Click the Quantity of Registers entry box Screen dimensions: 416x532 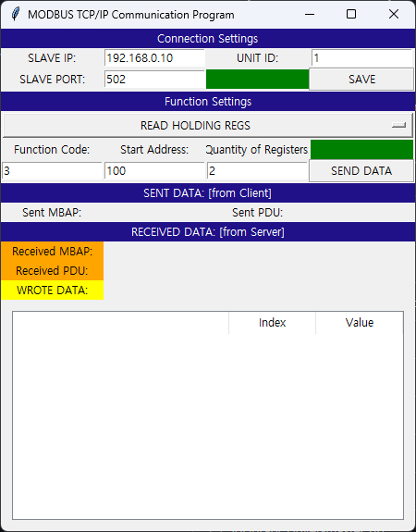[257, 170]
